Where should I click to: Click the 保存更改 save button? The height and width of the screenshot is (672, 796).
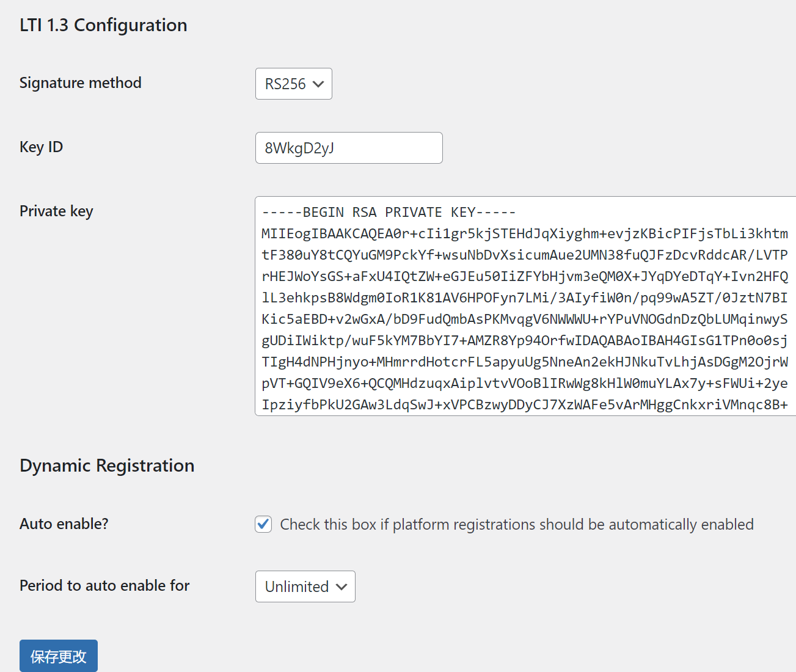pyautogui.click(x=58, y=655)
